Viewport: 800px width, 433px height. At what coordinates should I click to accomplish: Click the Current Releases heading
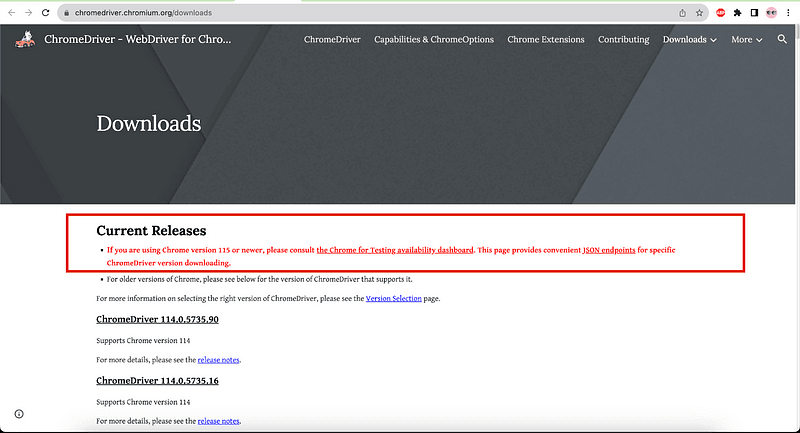151,231
